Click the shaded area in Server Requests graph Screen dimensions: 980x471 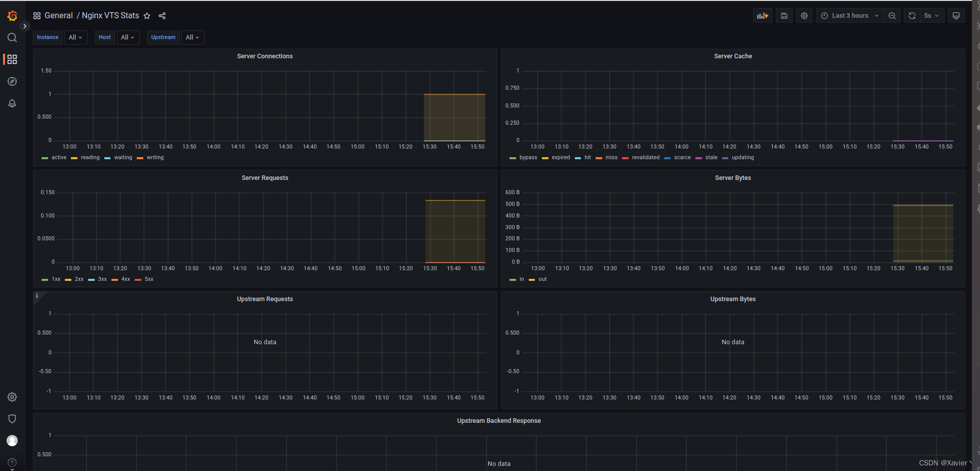point(455,231)
